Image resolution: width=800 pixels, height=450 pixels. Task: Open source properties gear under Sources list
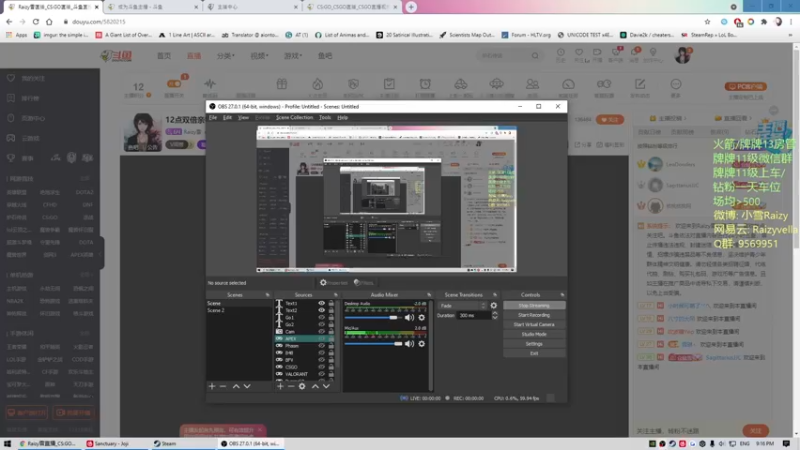(302, 386)
